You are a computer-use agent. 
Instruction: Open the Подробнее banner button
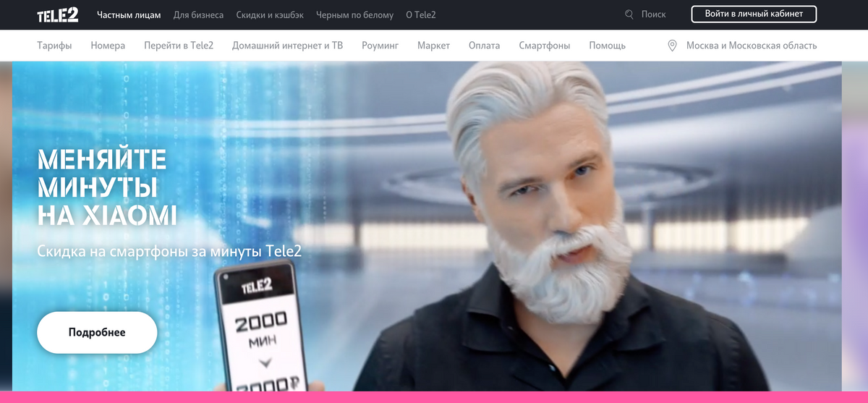pos(97,333)
